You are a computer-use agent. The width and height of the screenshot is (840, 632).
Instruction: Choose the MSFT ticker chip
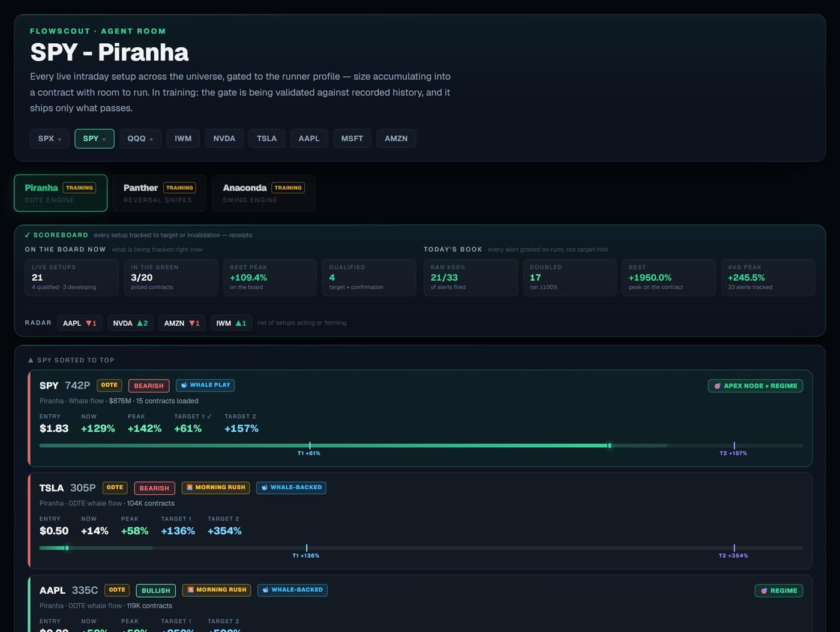pos(352,139)
